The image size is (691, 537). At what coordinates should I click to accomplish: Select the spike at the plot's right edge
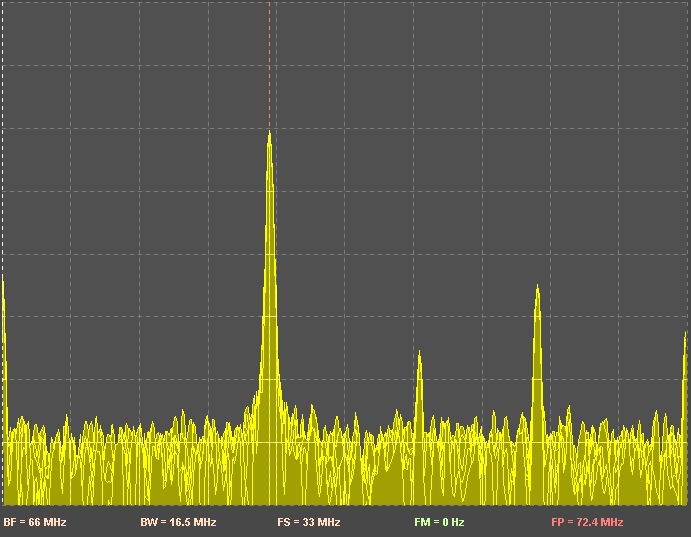click(686, 334)
